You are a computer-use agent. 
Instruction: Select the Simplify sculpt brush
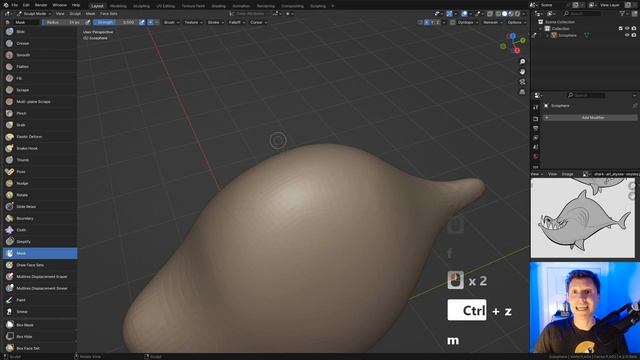click(x=40, y=242)
